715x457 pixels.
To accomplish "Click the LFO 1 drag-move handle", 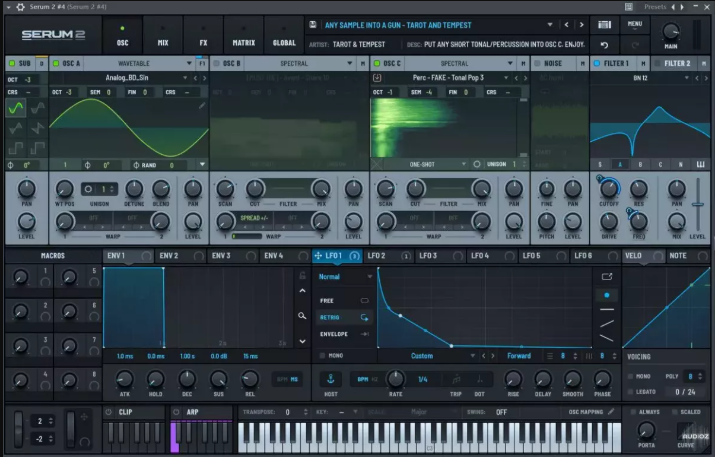I will coord(318,256).
